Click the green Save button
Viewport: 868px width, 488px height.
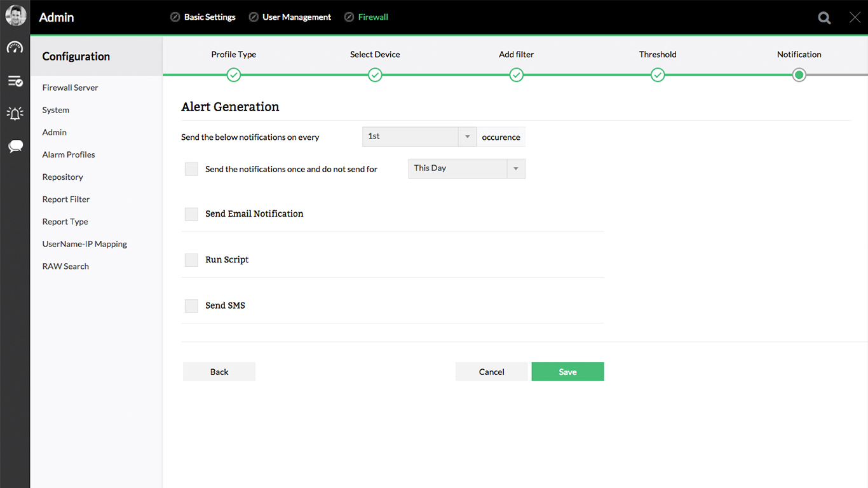tap(567, 372)
